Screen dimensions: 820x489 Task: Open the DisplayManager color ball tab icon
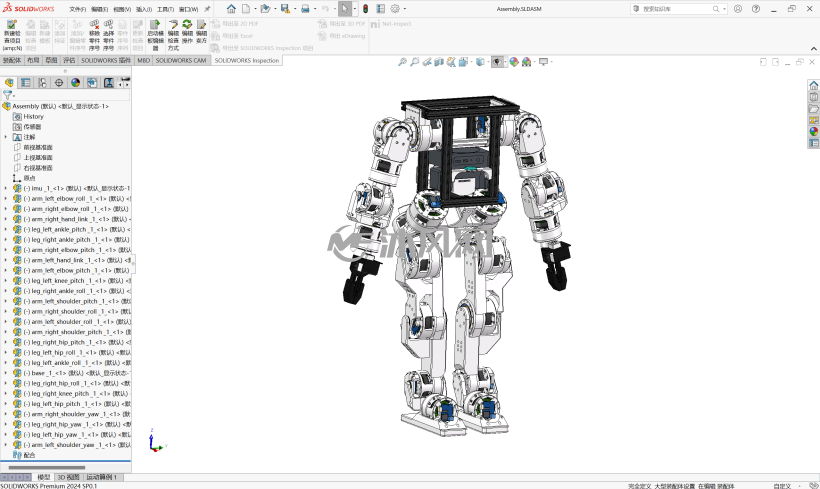pos(76,83)
